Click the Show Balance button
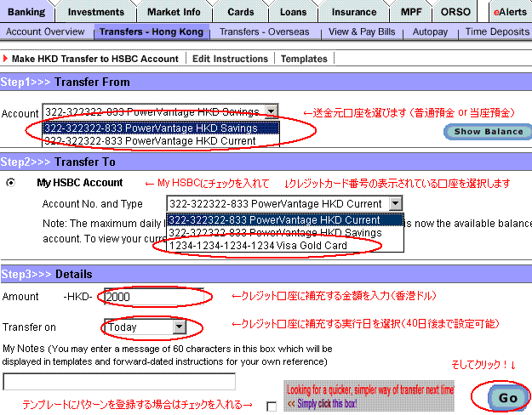The width and height of the screenshot is (532, 415). 489,132
